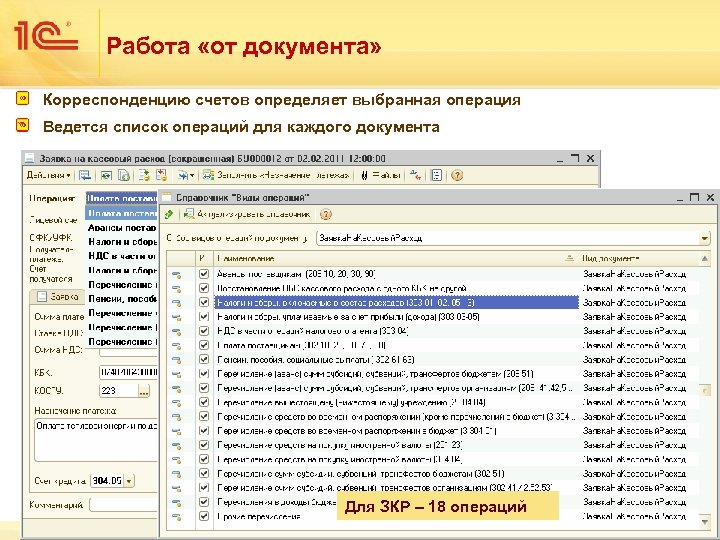
Task: Click the Сумма НДС input field
Action: coord(128,350)
